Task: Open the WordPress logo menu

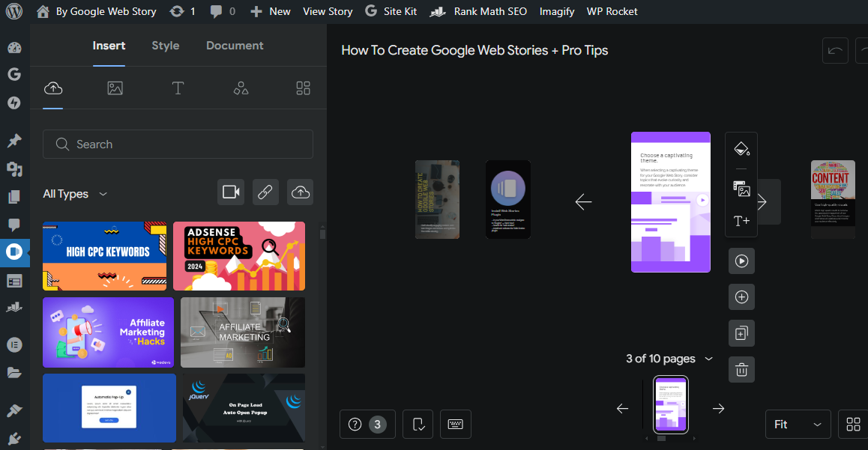Action: point(13,11)
